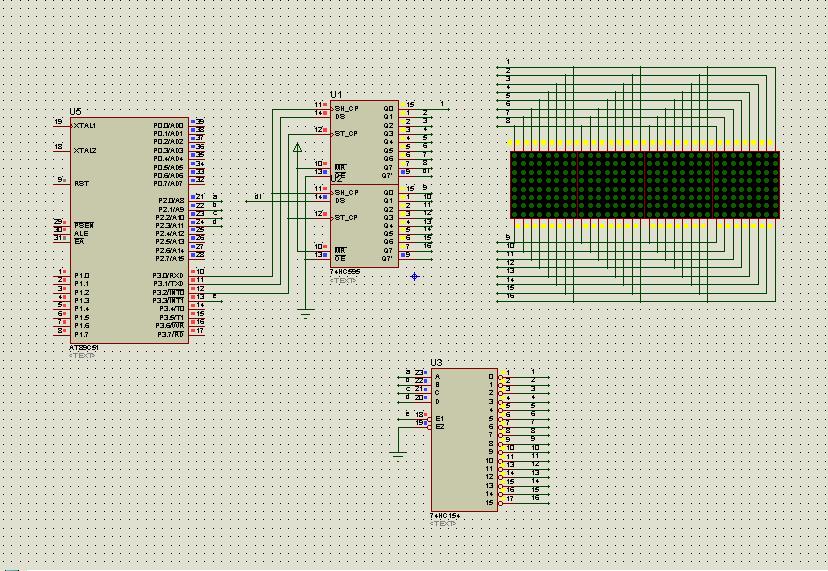
Task: Click the U3 reference label
Action: tap(436, 362)
